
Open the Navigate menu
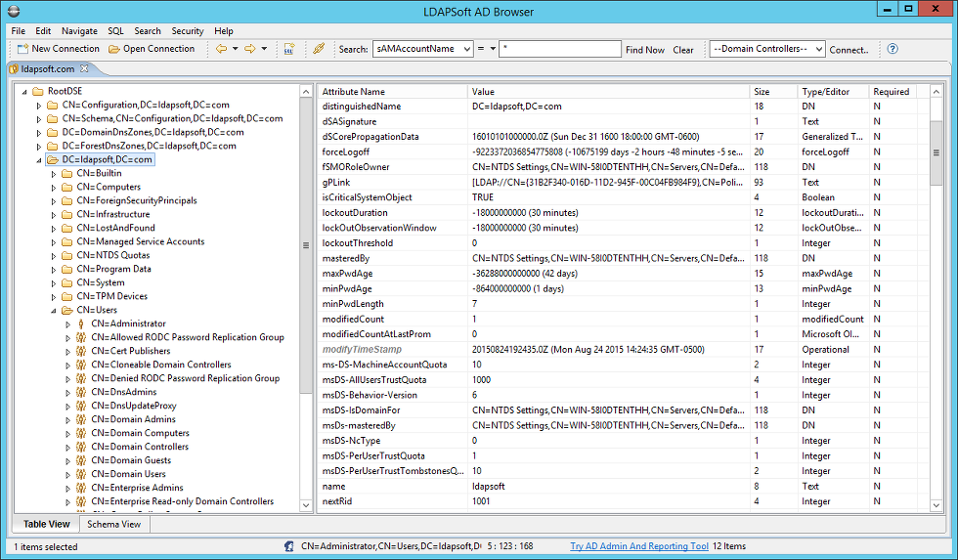pyautogui.click(x=79, y=30)
